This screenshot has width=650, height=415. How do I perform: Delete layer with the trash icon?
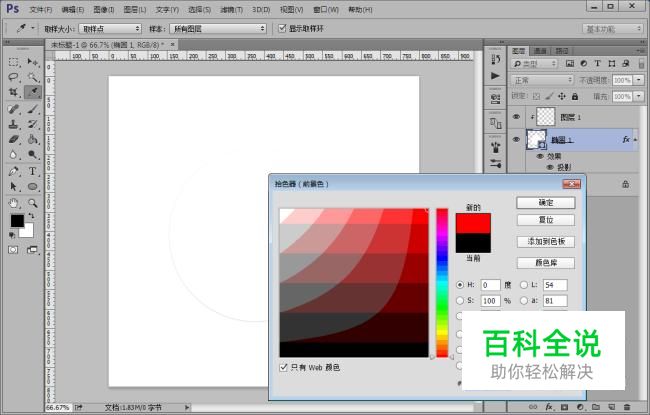pos(627,408)
